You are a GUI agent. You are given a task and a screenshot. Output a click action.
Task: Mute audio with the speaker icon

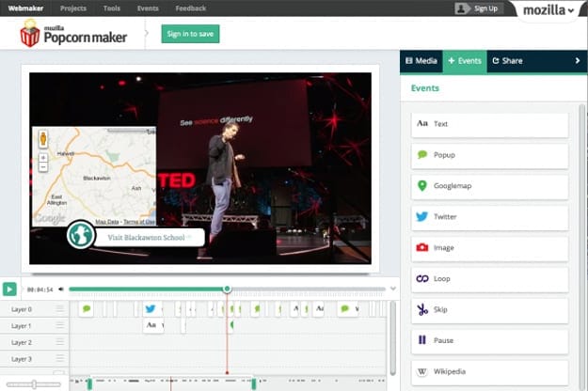[62, 289]
